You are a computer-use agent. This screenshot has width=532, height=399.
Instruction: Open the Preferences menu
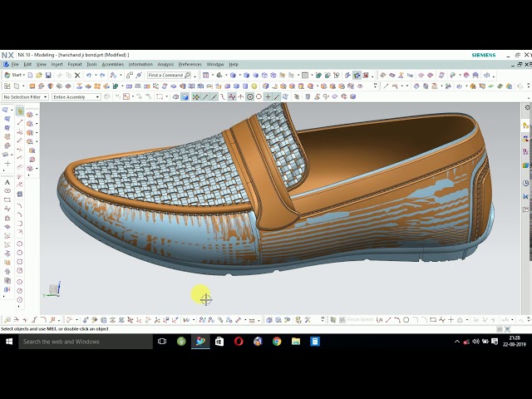[190, 65]
